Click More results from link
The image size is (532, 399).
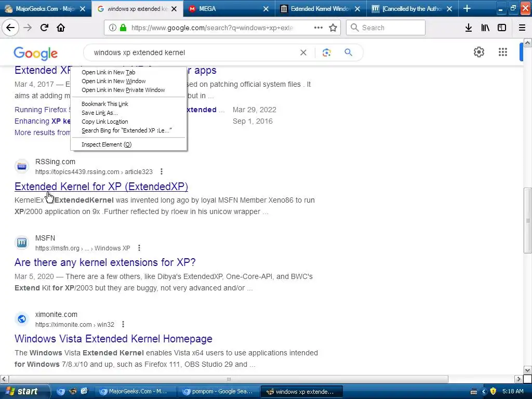pyautogui.click(x=43, y=132)
